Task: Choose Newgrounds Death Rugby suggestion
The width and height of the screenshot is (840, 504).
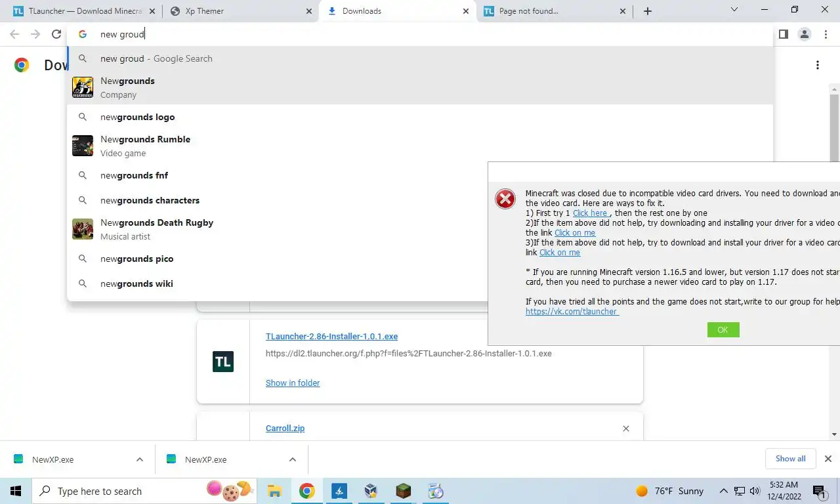Action: (x=278, y=229)
